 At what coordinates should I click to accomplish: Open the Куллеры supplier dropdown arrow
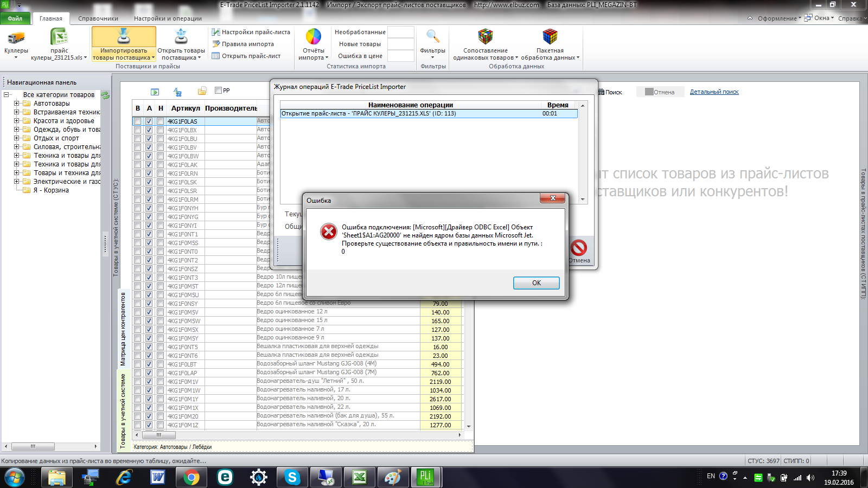coord(16,57)
